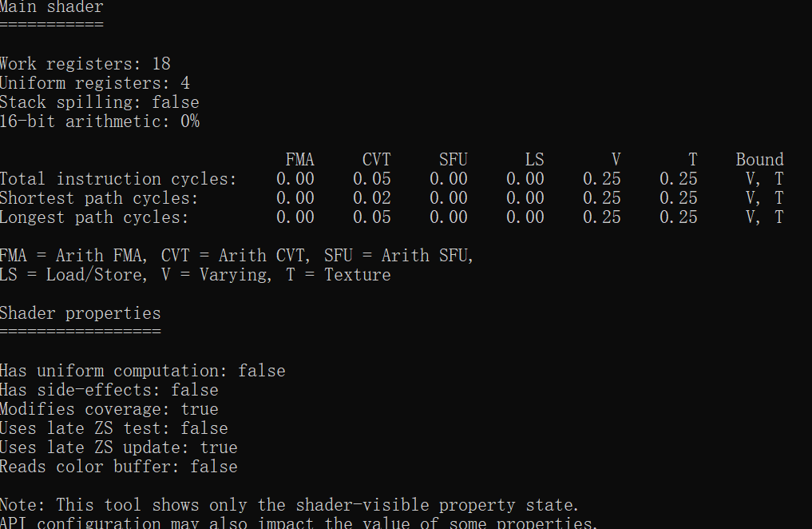Screen dimensions: 812x529
Task: Click the Bound column header
Action: point(759,160)
